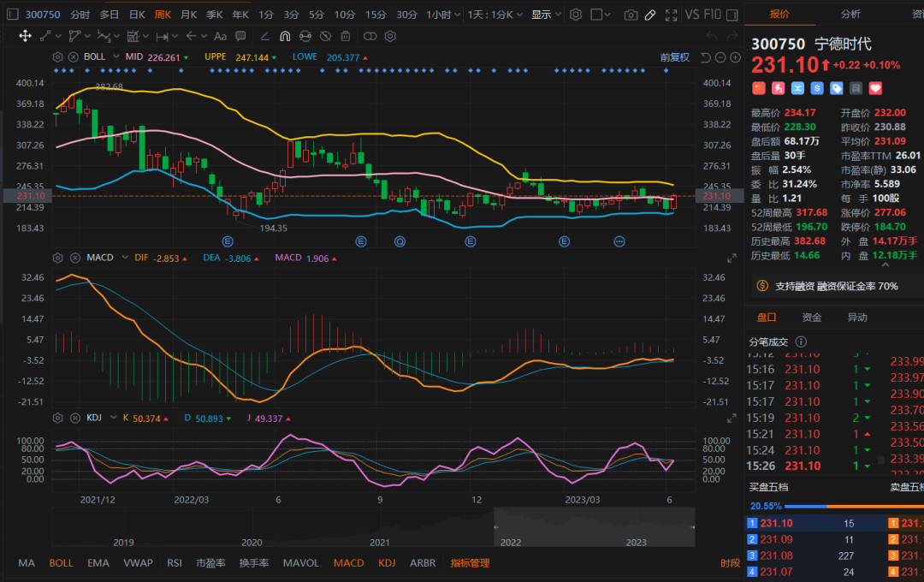The width and height of the screenshot is (924, 582).
Task: Click the trash delete drawings icon
Action: pos(345,36)
